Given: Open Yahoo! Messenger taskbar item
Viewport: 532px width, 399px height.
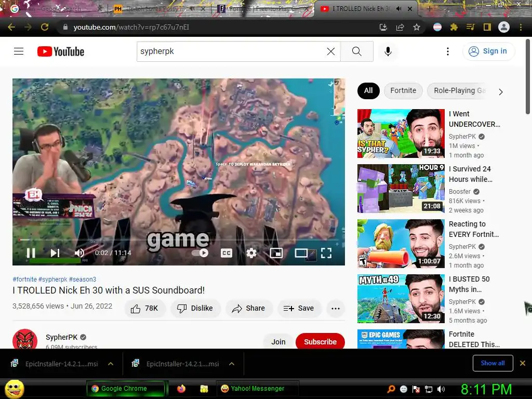Looking at the screenshot, I should 258,389.
